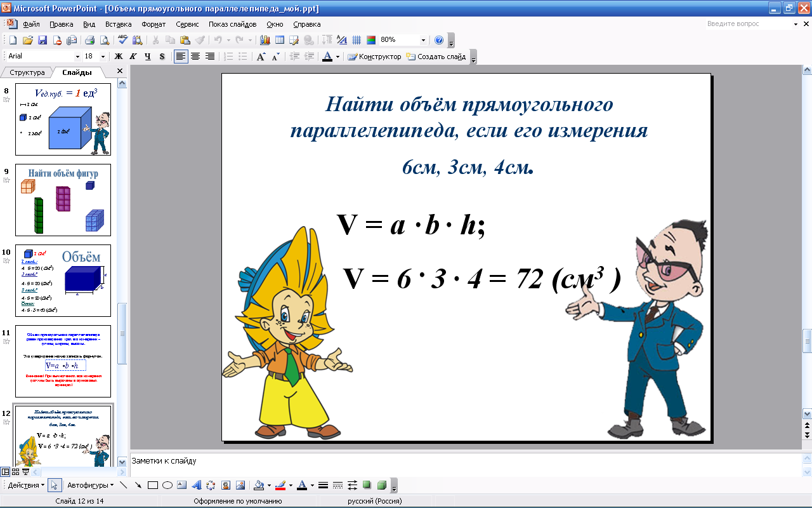Screen dimensions: 812x508
Task: Click the font color A swatch in drawing toolbar
Action: pyautogui.click(x=302, y=485)
